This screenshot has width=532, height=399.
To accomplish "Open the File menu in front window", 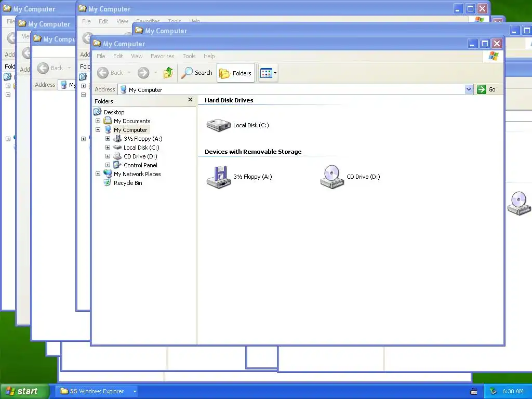I will pyautogui.click(x=101, y=56).
